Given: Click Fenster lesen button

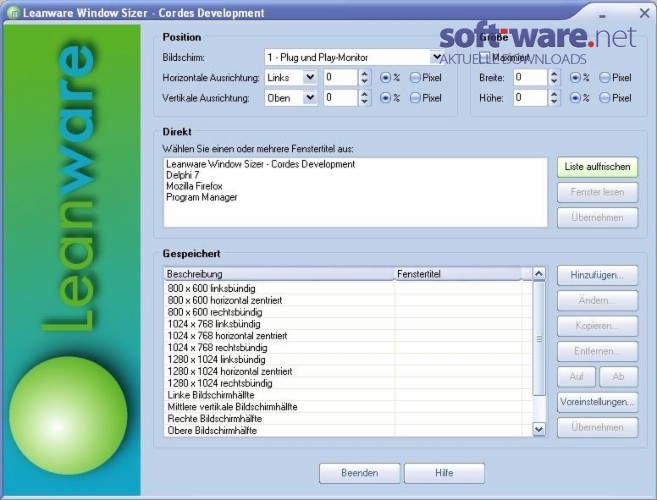Looking at the screenshot, I should tap(598, 192).
